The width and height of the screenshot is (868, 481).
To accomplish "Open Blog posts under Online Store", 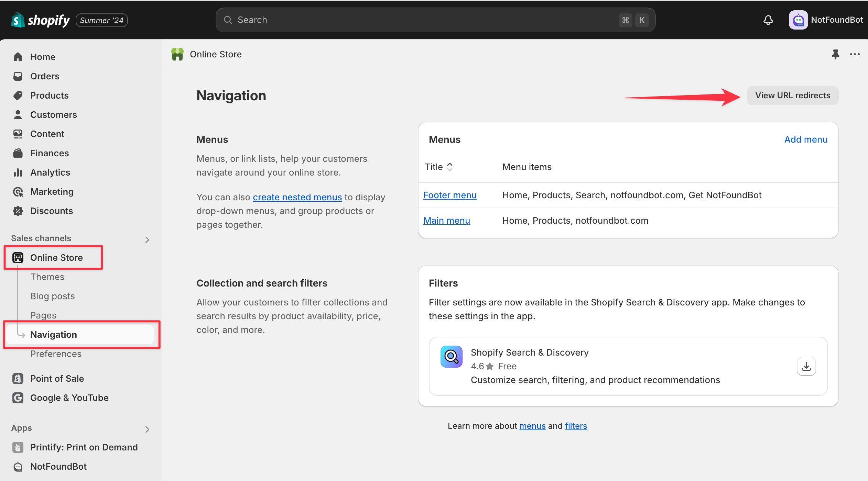I will click(x=52, y=296).
